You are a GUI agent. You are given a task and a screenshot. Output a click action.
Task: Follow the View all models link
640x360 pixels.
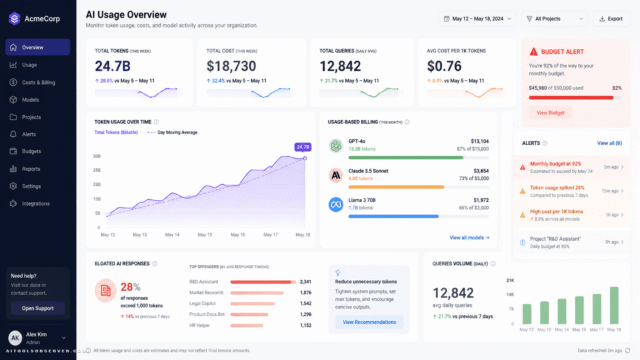coord(469,238)
